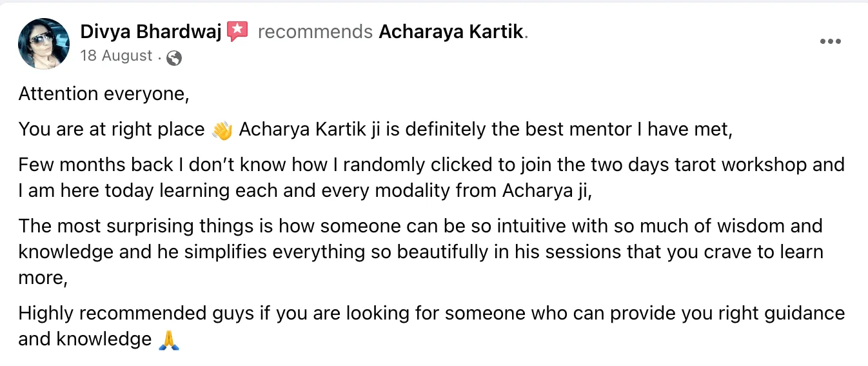Image resolution: width=868 pixels, height=366 pixels.
Task: Click the "You are at right place" text
Action: coord(112,130)
